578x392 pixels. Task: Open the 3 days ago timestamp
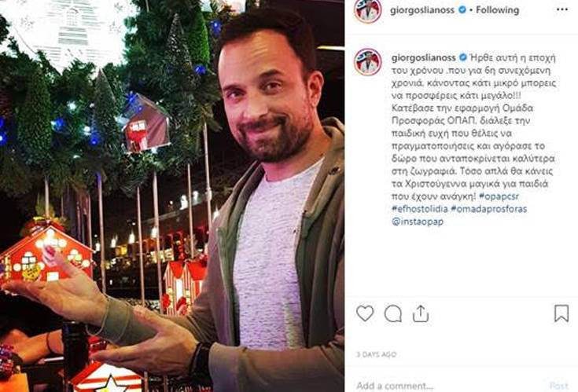pos(377,354)
